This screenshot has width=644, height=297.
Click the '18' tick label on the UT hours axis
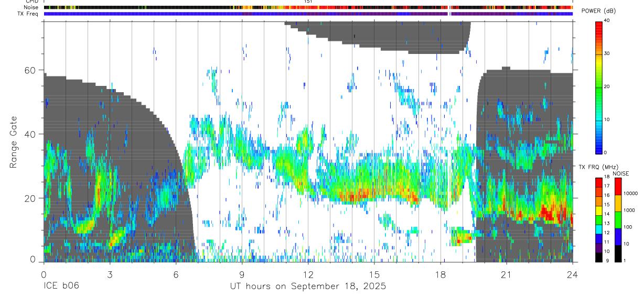point(441,274)
